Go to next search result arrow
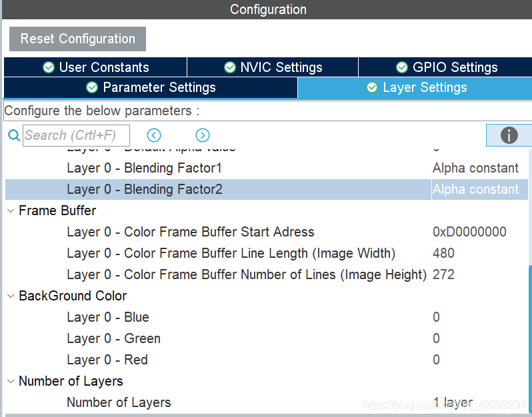Screen dimensions: 532x417 pyautogui.click(x=203, y=135)
